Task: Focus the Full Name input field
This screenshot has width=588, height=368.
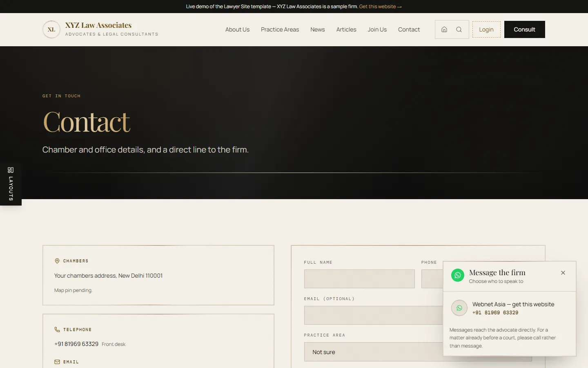Action: 359,279
